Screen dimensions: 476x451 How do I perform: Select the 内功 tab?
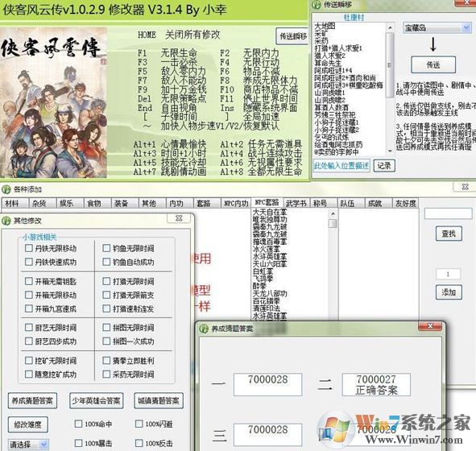point(180,203)
